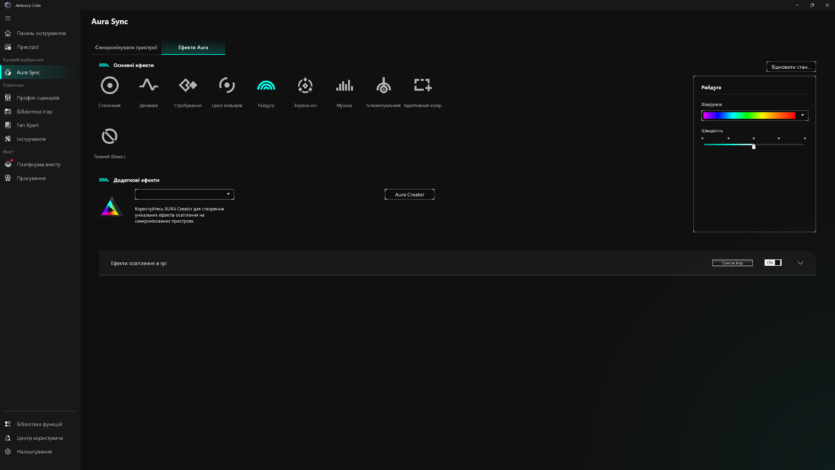
Task: Click the Ефекти освітлення в грі label
Action: click(x=138, y=263)
